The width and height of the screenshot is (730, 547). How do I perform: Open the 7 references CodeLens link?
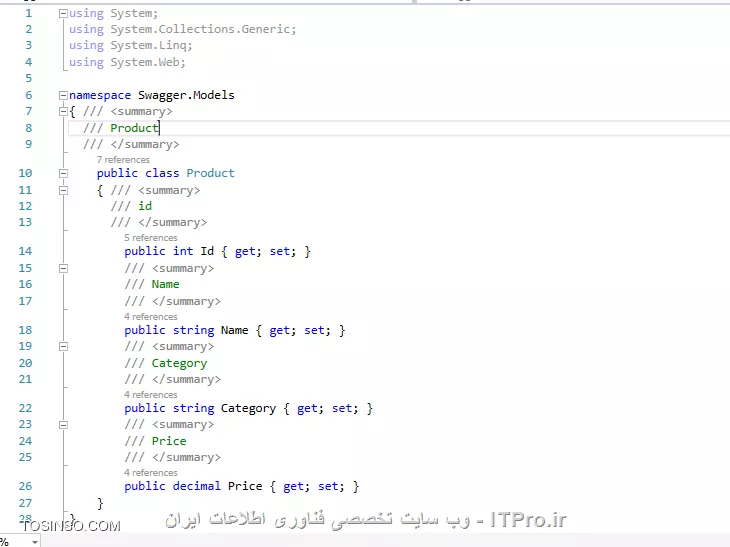(x=123, y=160)
